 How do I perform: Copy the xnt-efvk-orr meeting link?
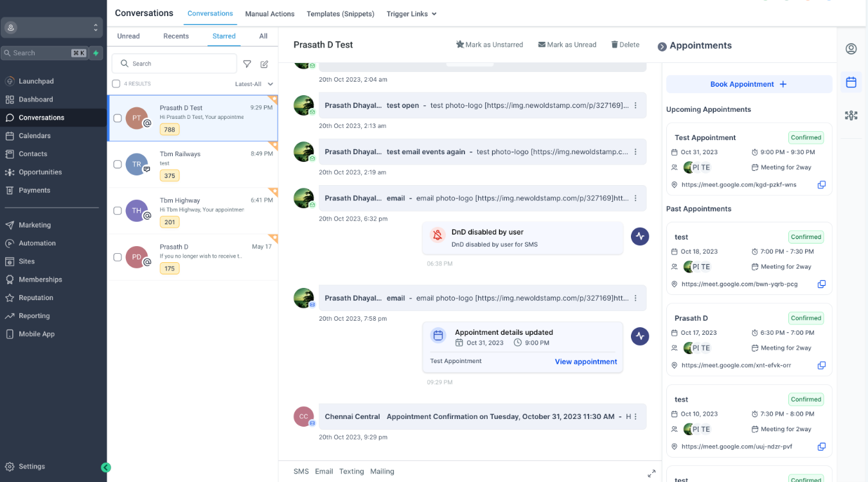tap(821, 366)
